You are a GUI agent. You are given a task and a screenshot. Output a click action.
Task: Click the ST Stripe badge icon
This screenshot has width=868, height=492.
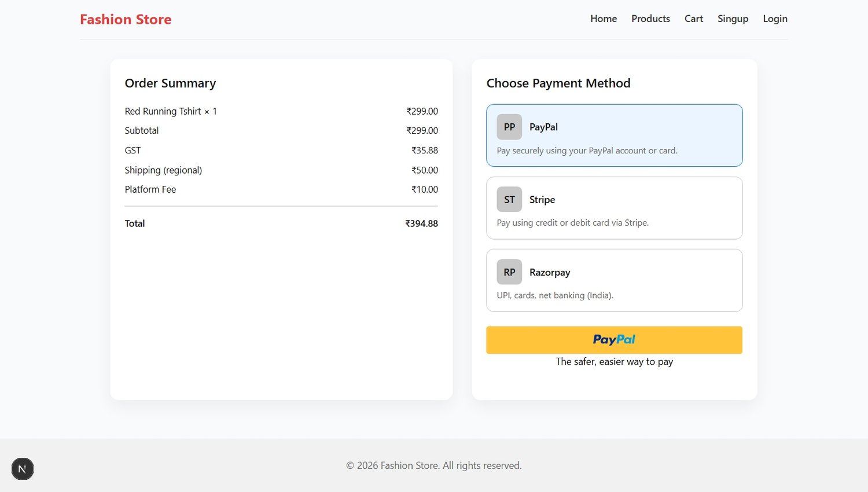(509, 200)
